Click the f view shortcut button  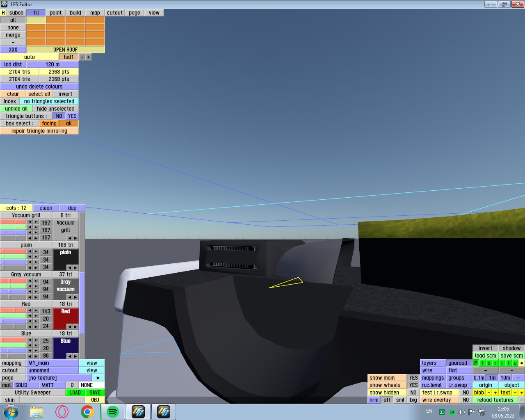[x=482, y=363]
